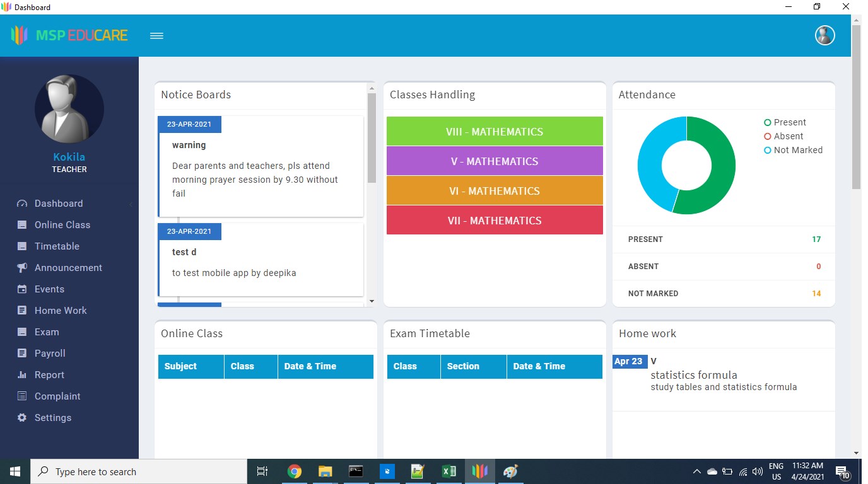Click the taskbar search box
This screenshot has height=484, width=868.
[x=139, y=471]
